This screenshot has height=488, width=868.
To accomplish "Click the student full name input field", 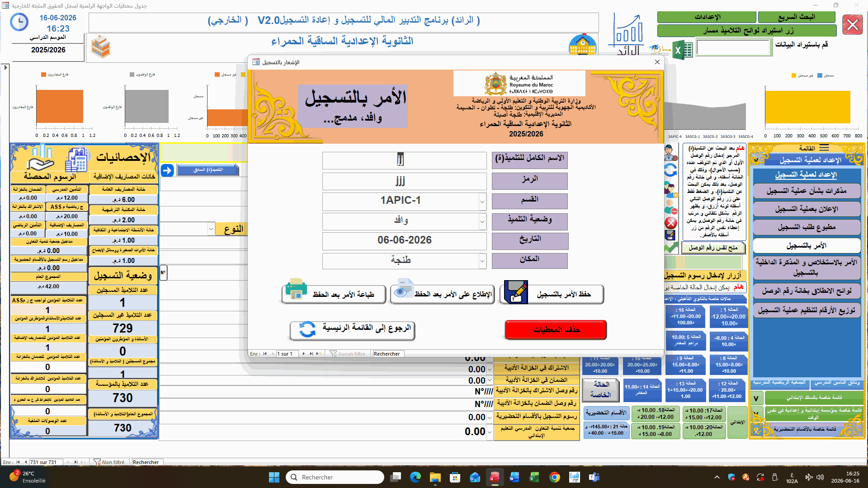I will [x=404, y=160].
